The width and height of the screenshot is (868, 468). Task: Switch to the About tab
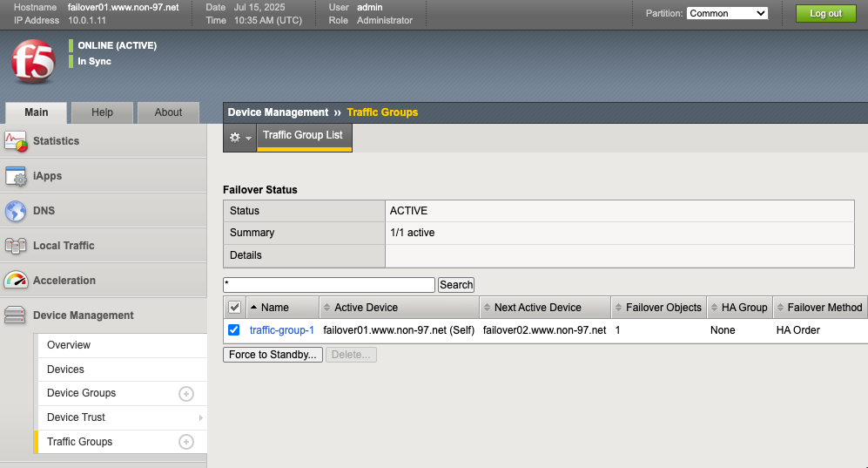pos(168,112)
